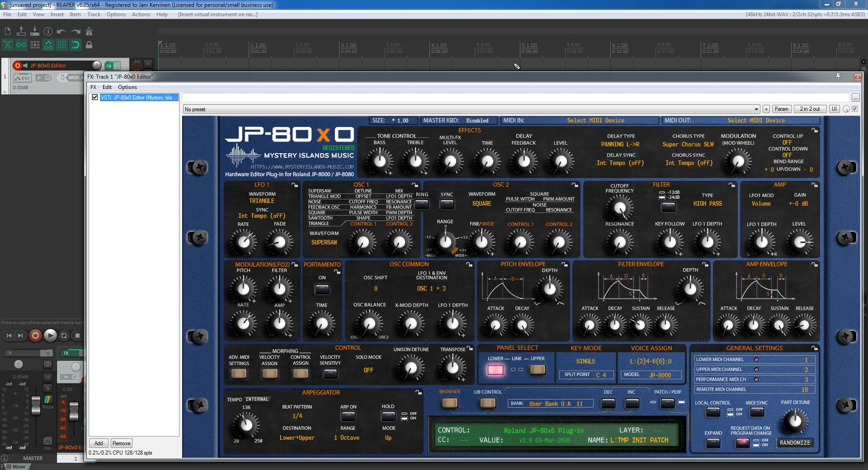Open the MIDI IN device selector
Image resolution: width=868 pixels, height=470 pixels.
[x=595, y=121]
